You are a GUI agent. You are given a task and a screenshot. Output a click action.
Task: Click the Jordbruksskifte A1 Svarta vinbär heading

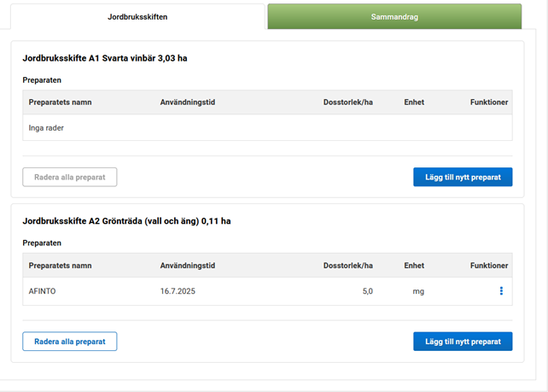[105, 58]
